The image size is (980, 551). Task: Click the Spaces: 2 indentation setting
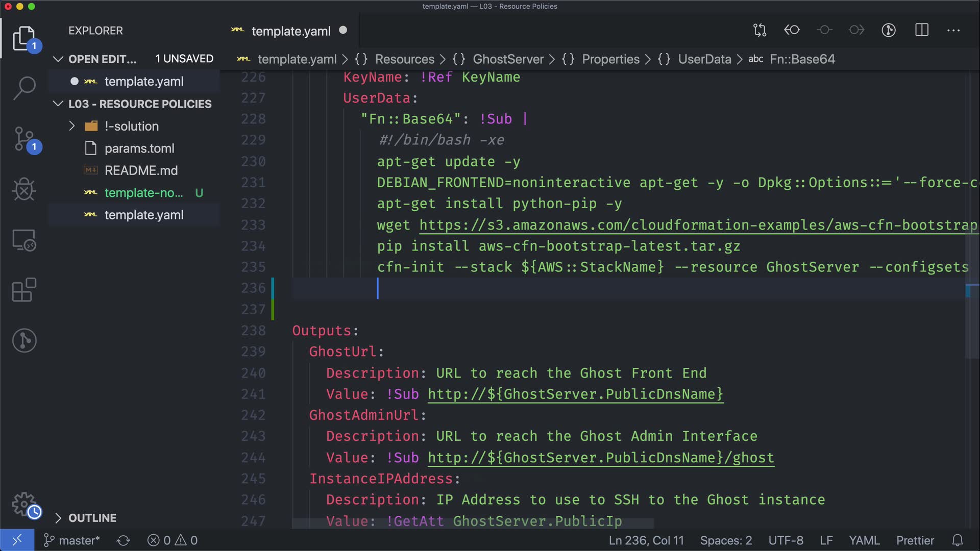coord(726,540)
